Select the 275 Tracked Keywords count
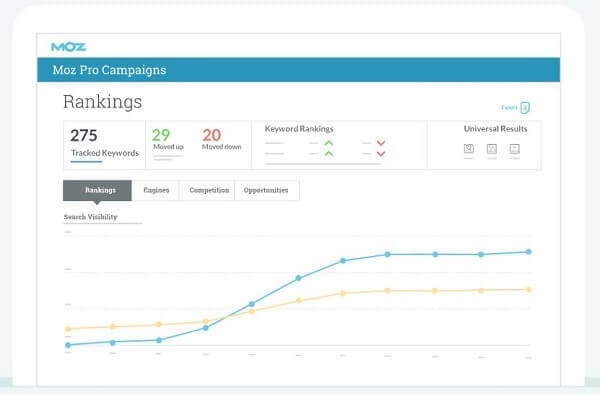600x395 pixels. click(x=84, y=135)
